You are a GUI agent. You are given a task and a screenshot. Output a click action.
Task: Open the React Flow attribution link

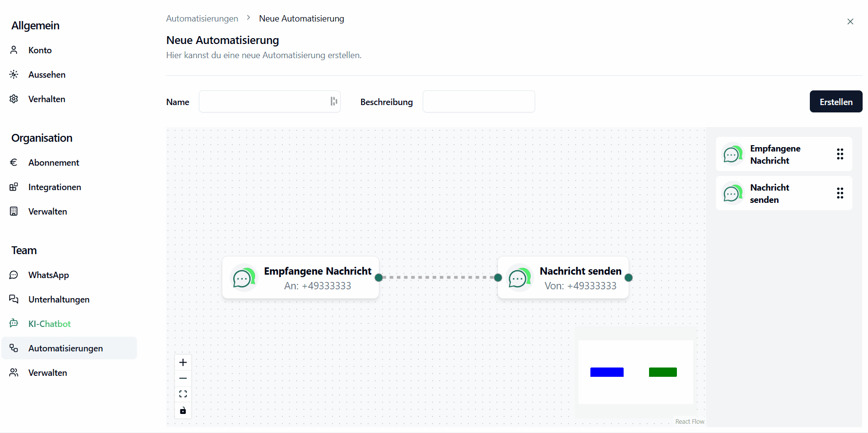pyautogui.click(x=690, y=421)
